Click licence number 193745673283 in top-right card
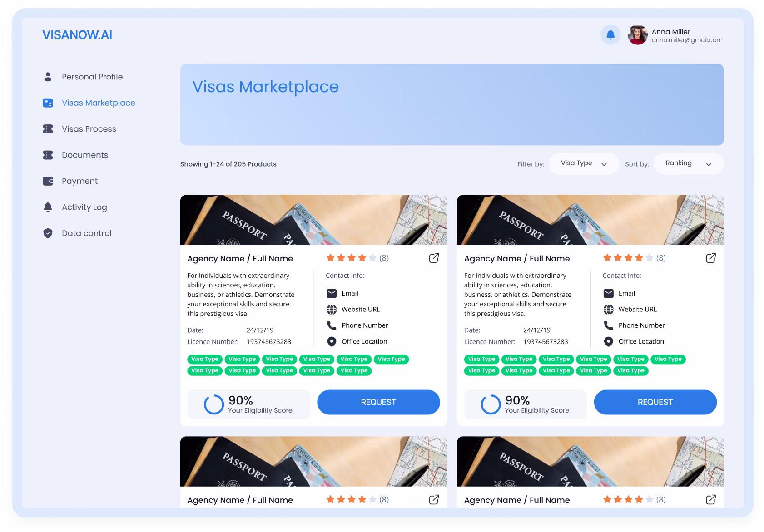This screenshot has width=764, height=532. (546, 342)
